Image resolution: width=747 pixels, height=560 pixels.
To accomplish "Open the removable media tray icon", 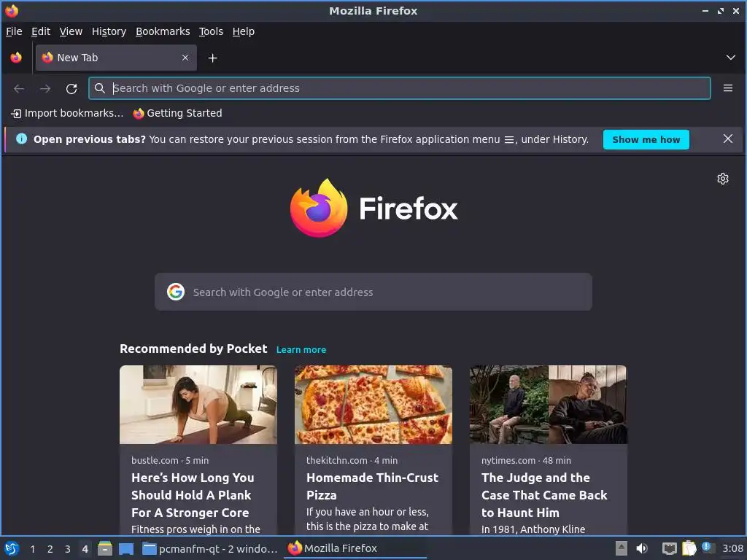I will tap(621, 548).
